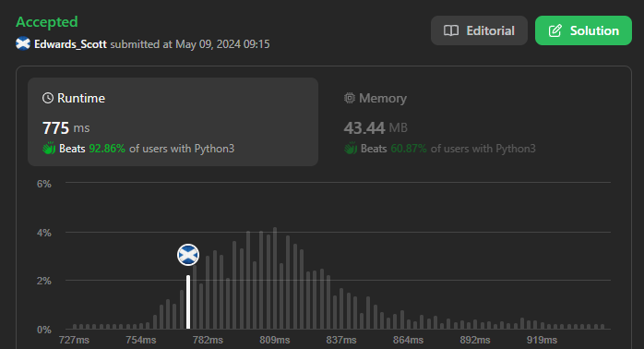
Task: Open the Edwards_Scott profile link
Action: click(70, 44)
